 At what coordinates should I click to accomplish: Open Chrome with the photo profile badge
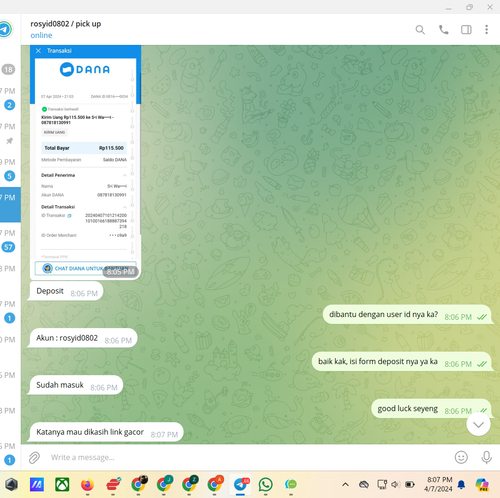coord(139,484)
